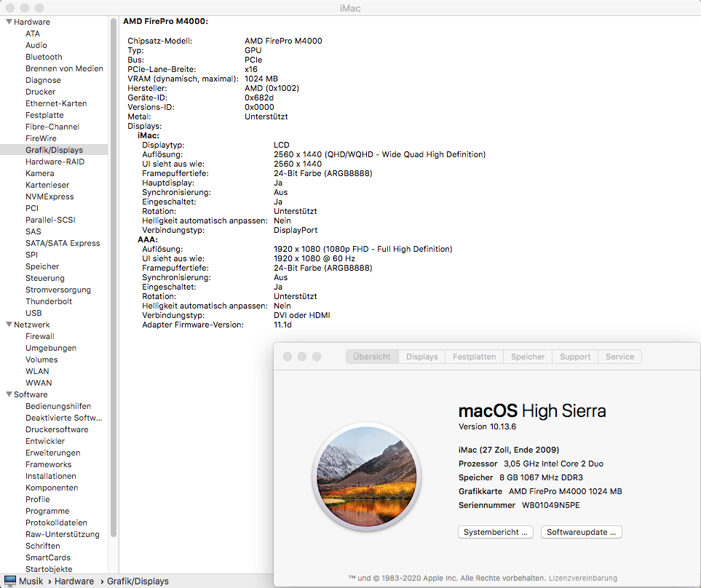Select Installationen entry

(x=50, y=475)
